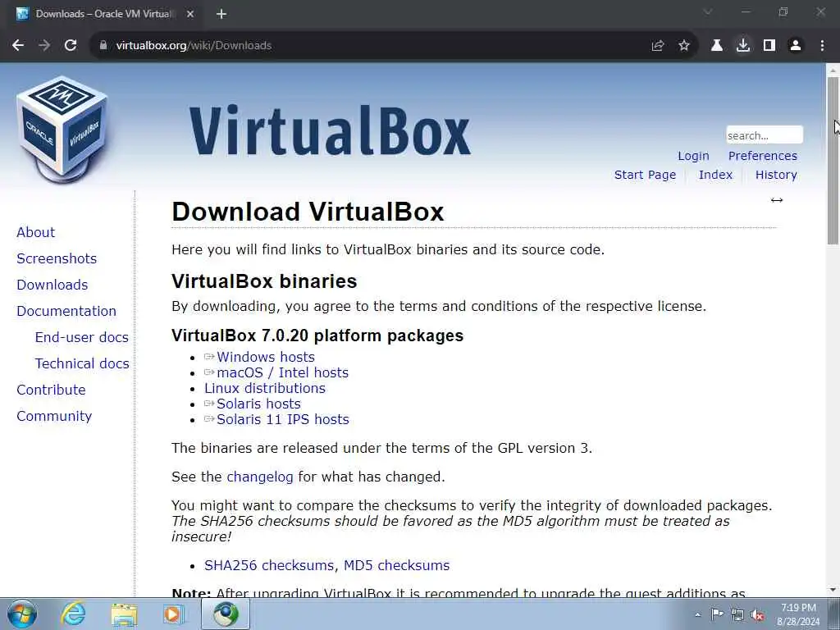Image resolution: width=840 pixels, height=630 pixels.
Task: Open the Preferences link
Action: point(762,156)
